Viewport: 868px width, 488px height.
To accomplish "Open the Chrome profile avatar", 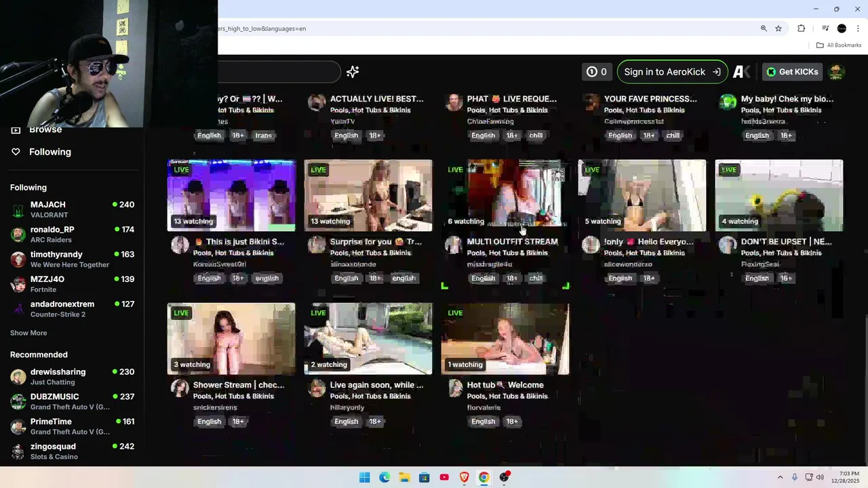I will (x=842, y=28).
